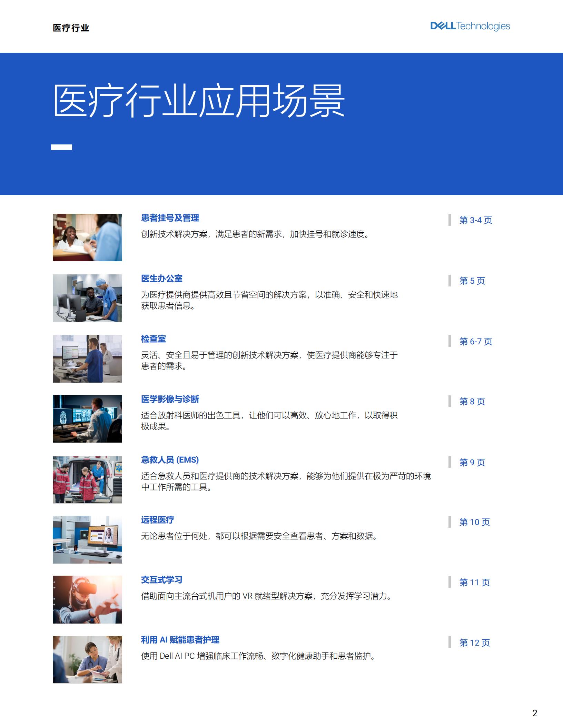Select the AI patient care nurse thumbnail
Screen dimensions: 563x728
point(87,659)
